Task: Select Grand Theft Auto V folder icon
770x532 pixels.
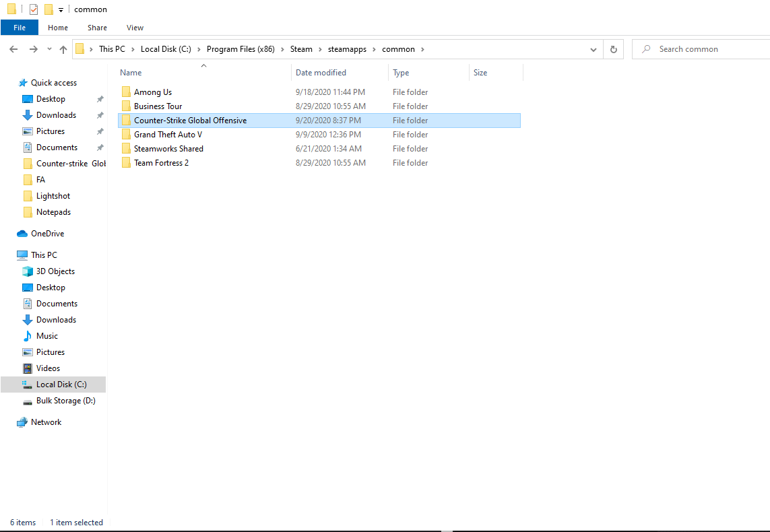Action: 126,135
